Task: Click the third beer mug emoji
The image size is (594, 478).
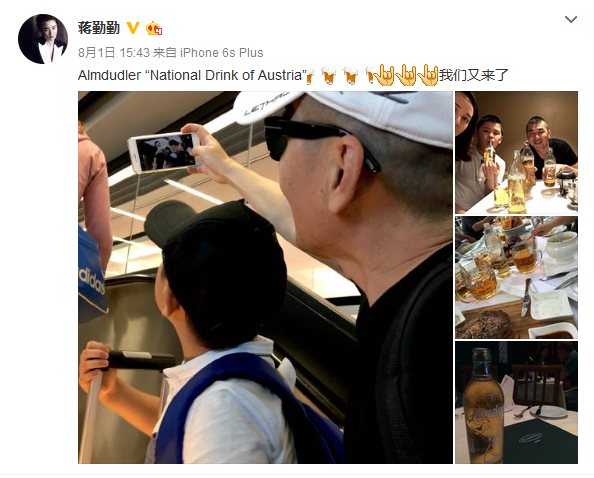Action: pyautogui.click(x=351, y=76)
